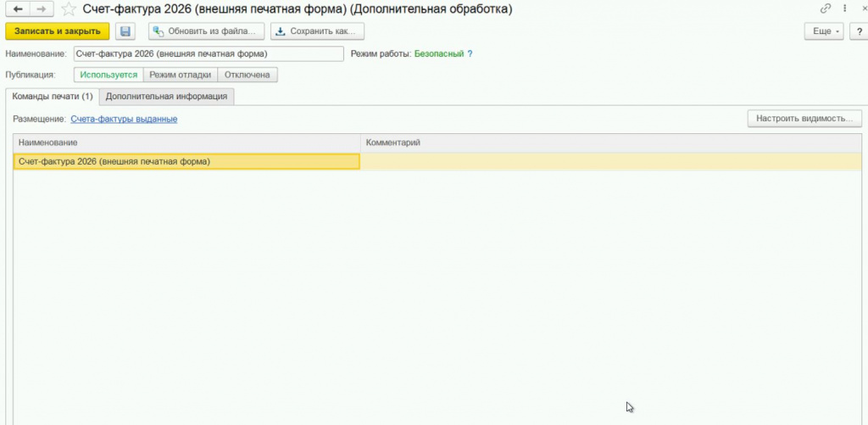This screenshot has height=425, width=868.
Task: Click Записать и закрыть button
Action: coord(57,31)
